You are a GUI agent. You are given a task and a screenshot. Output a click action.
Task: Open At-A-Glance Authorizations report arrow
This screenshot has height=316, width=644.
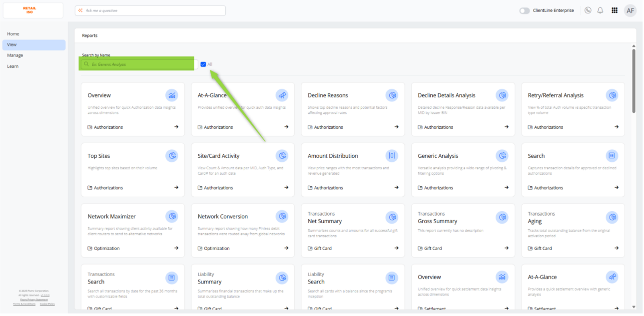(286, 127)
